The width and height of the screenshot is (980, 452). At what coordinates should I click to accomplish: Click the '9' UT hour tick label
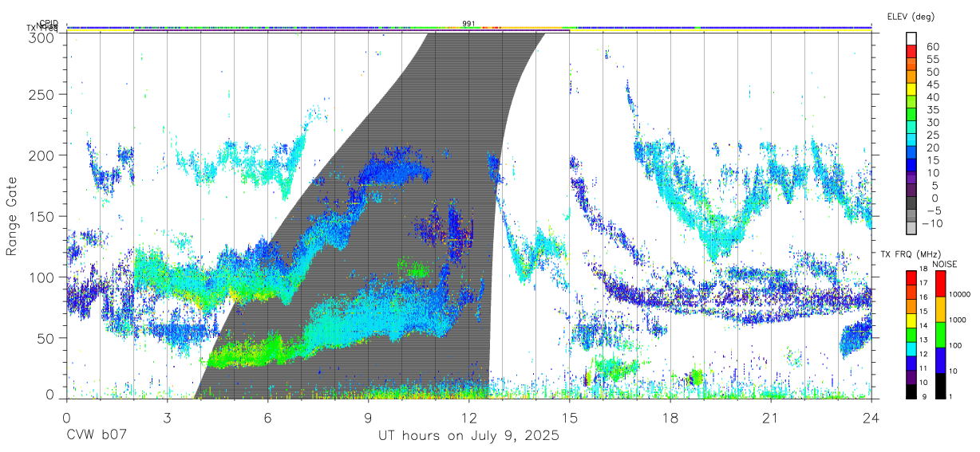tap(369, 419)
